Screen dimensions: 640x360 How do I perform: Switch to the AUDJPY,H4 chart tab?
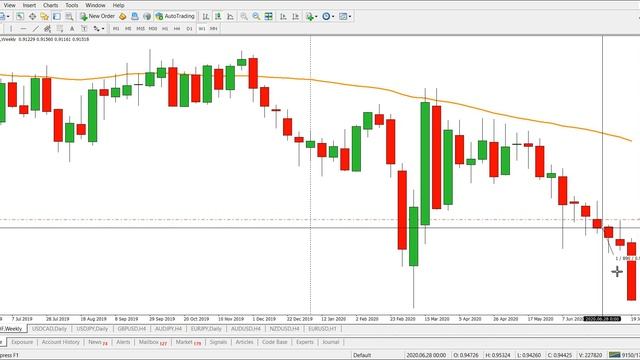168,329
